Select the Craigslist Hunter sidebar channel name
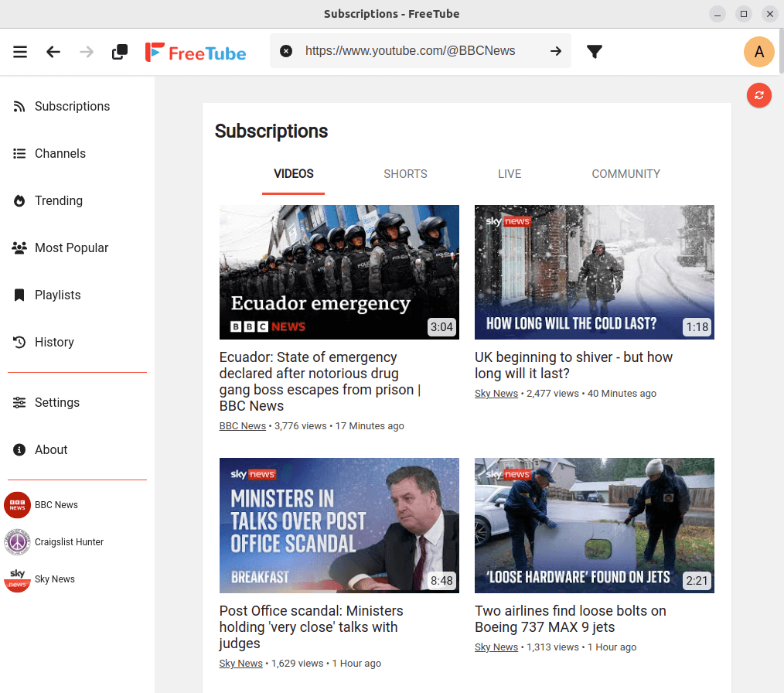The height and width of the screenshot is (693, 784). (x=69, y=542)
